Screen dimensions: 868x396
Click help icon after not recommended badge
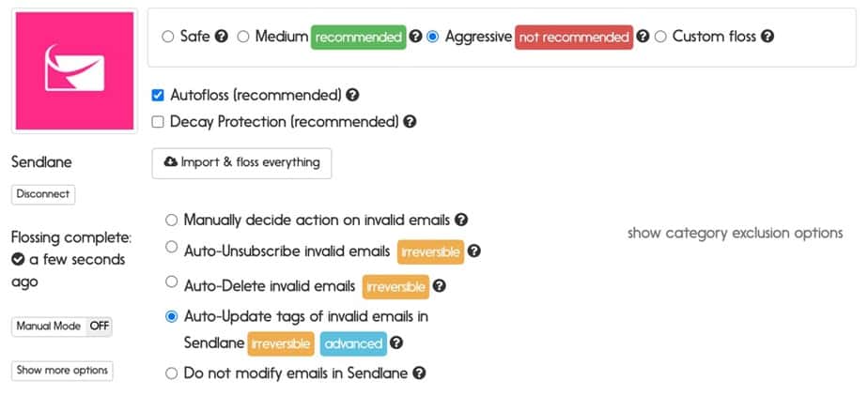click(x=643, y=37)
